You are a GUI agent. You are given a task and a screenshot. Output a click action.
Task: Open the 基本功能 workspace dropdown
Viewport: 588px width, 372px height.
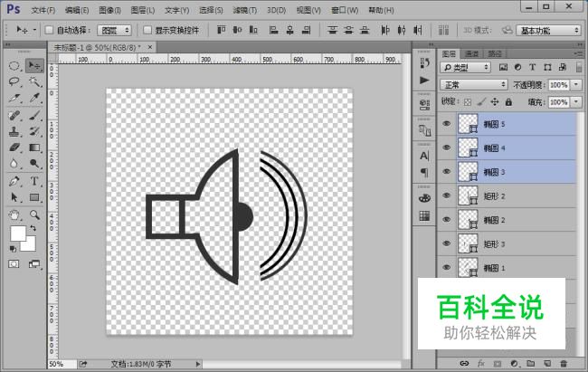click(548, 31)
